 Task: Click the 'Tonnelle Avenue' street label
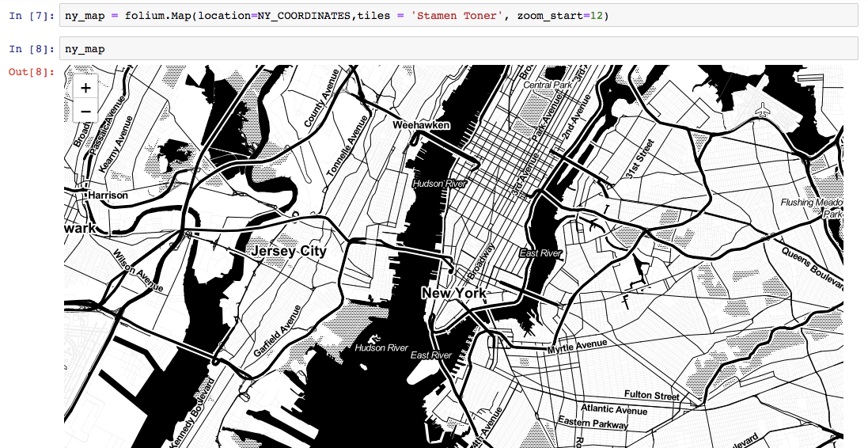click(x=347, y=146)
